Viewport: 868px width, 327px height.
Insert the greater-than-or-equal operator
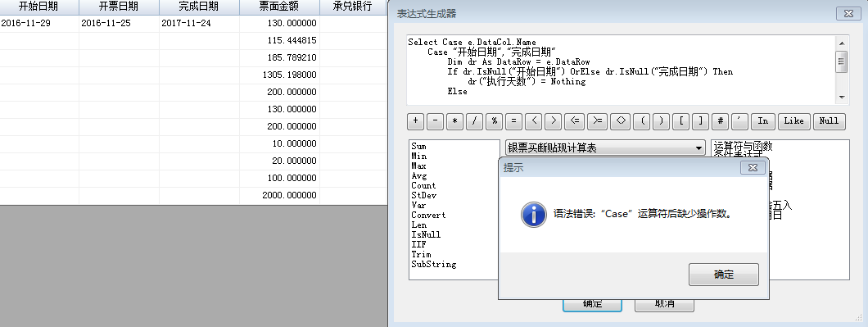(x=598, y=120)
